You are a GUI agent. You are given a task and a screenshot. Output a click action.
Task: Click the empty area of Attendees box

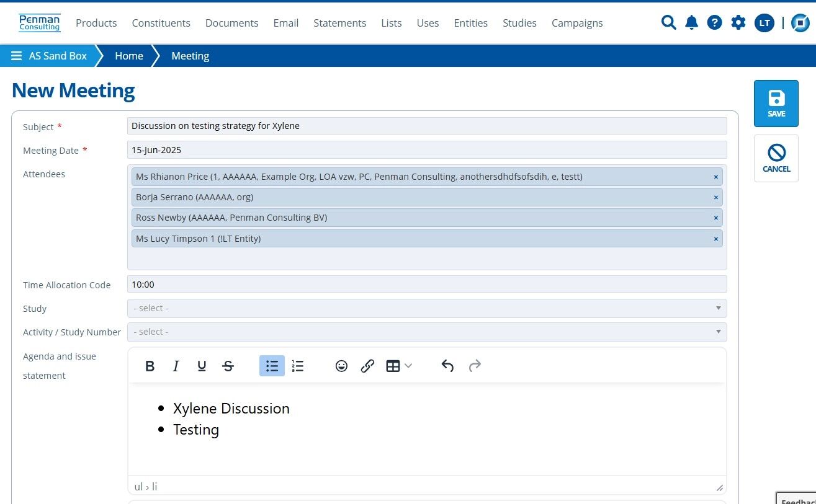pyautogui.click(x=427, y=259)
